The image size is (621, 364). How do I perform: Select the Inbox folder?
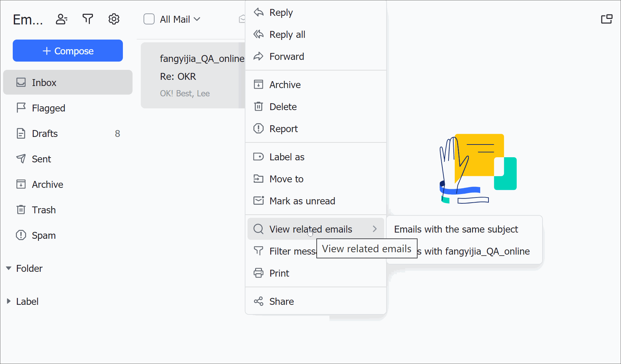click(44, 83)
